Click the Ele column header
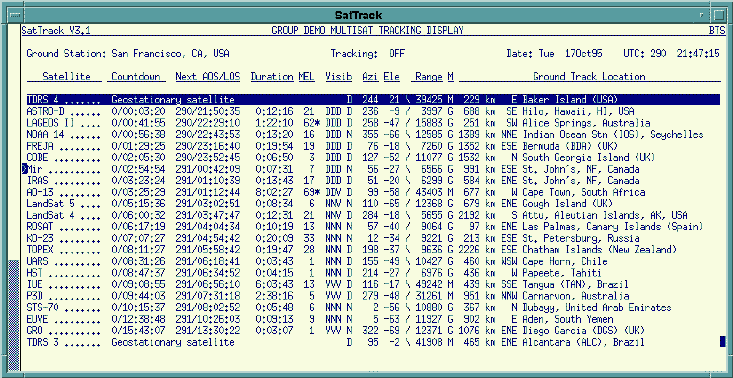 click(x=391, y=76)
